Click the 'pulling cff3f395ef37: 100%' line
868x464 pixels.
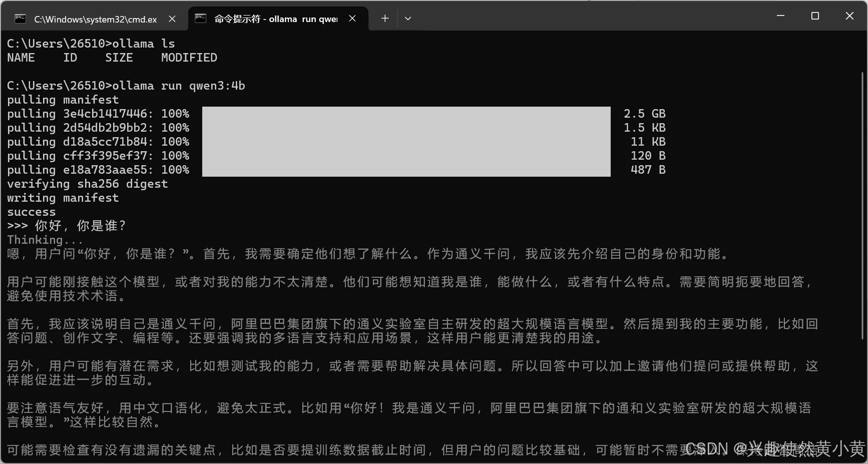pos(98,156)
